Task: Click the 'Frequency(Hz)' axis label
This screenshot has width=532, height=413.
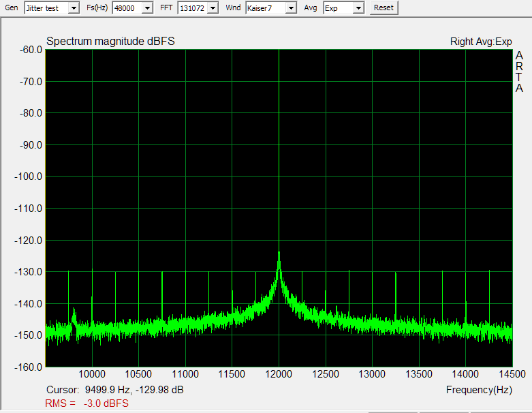Action: click(479, 390)
